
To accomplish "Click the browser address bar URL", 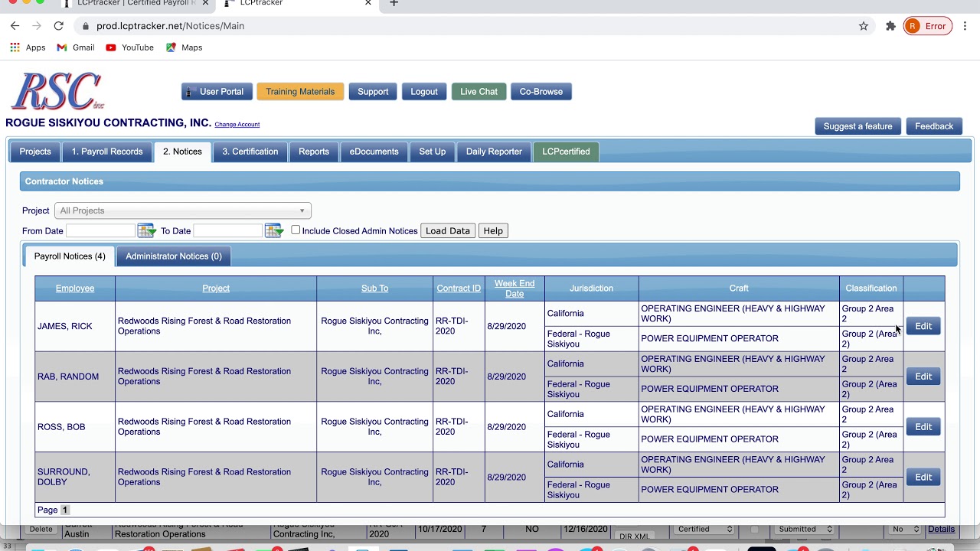I will (x=170, y=26).
